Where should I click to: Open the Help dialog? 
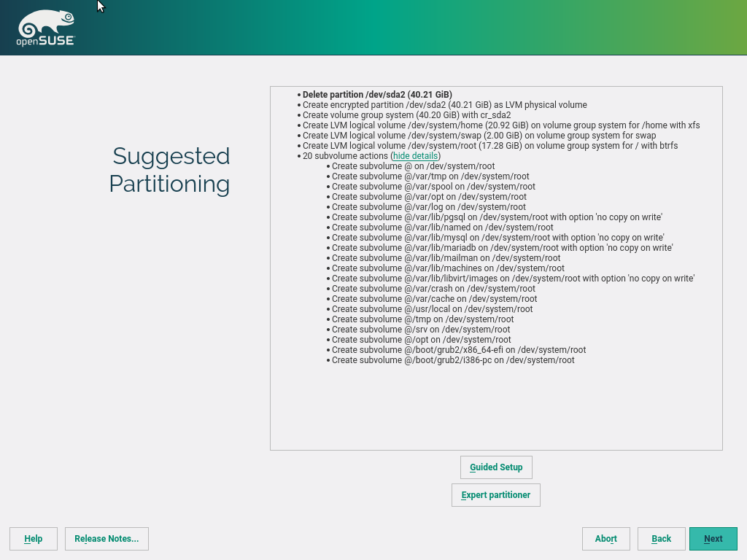point(34,539)
